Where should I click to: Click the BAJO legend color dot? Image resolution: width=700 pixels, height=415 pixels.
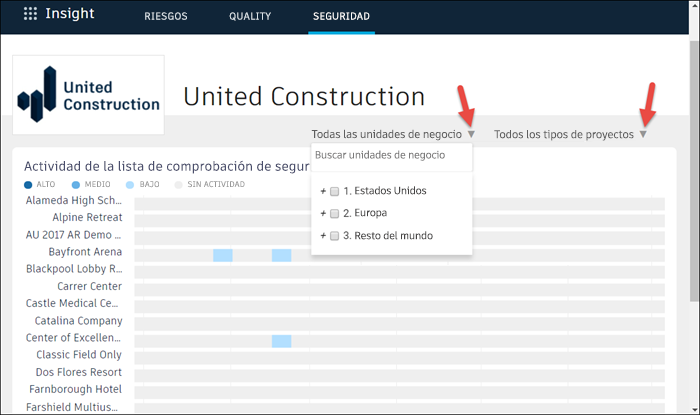(x=130, y=185)
